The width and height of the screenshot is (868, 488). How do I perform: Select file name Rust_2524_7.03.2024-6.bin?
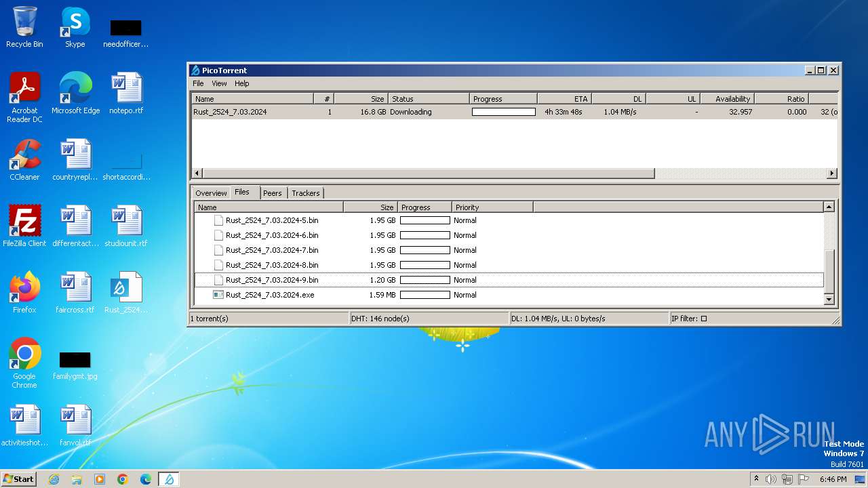tap(272, 235)
